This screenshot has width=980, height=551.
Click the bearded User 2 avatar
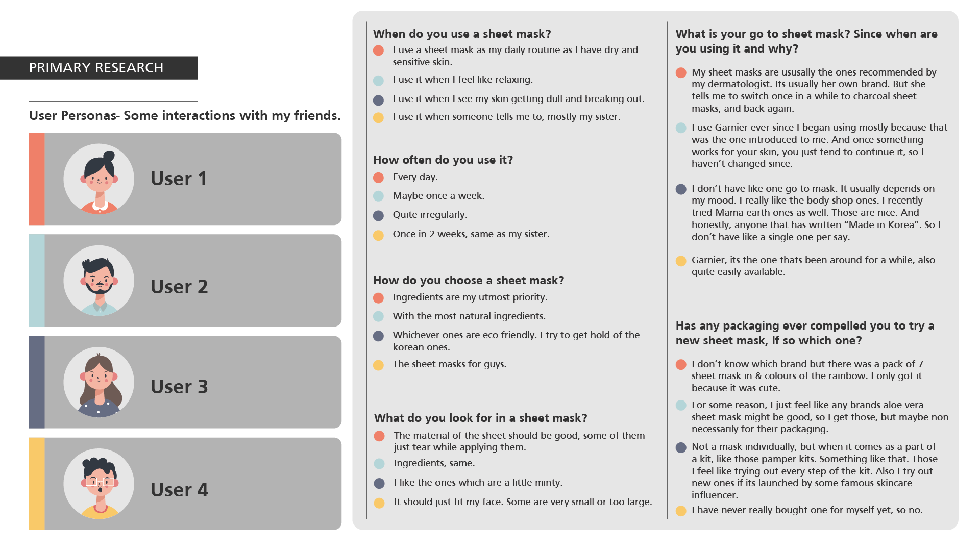[x=99, y=281]
